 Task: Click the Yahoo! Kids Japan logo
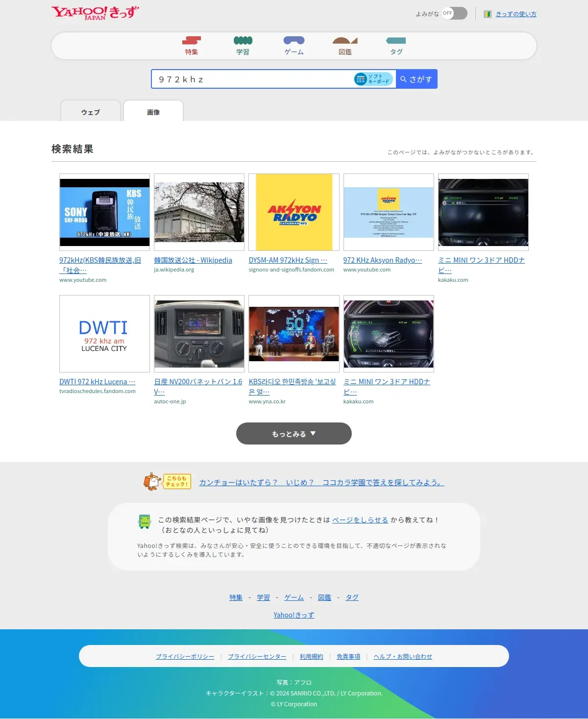(x=95, y=13)
